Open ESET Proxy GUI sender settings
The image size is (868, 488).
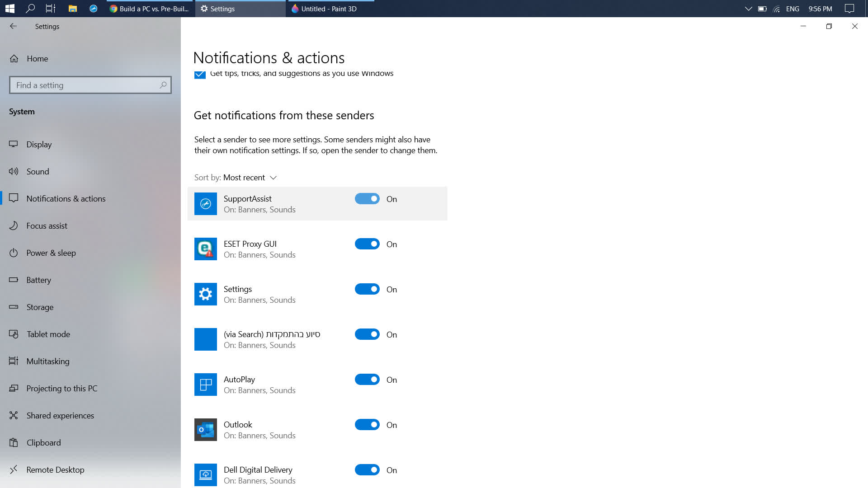[x=317, y=249]
